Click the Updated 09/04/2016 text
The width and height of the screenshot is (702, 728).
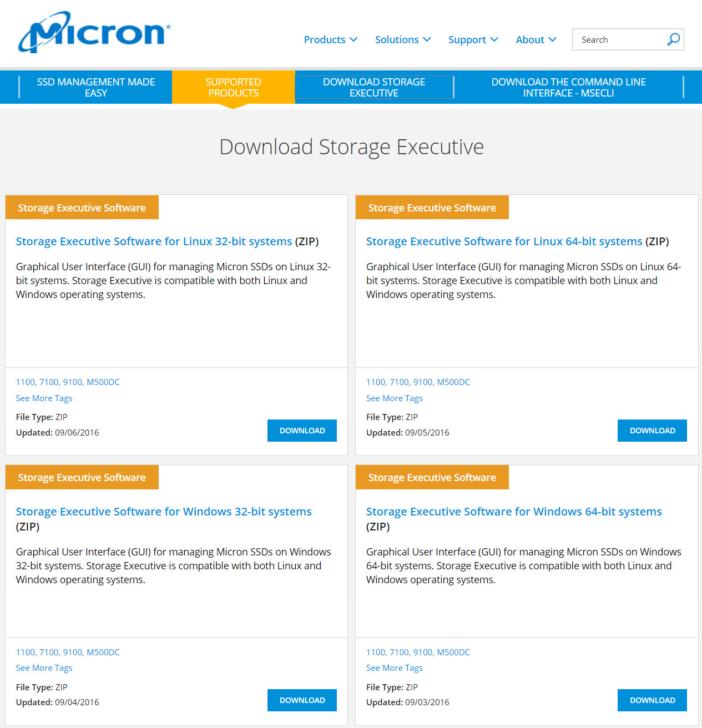click(x=58, y=702)
